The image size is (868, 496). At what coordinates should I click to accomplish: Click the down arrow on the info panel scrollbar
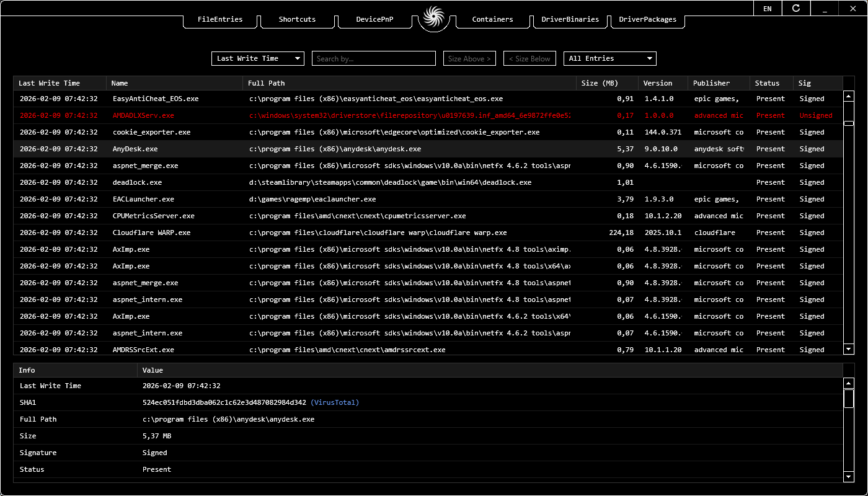848,477
